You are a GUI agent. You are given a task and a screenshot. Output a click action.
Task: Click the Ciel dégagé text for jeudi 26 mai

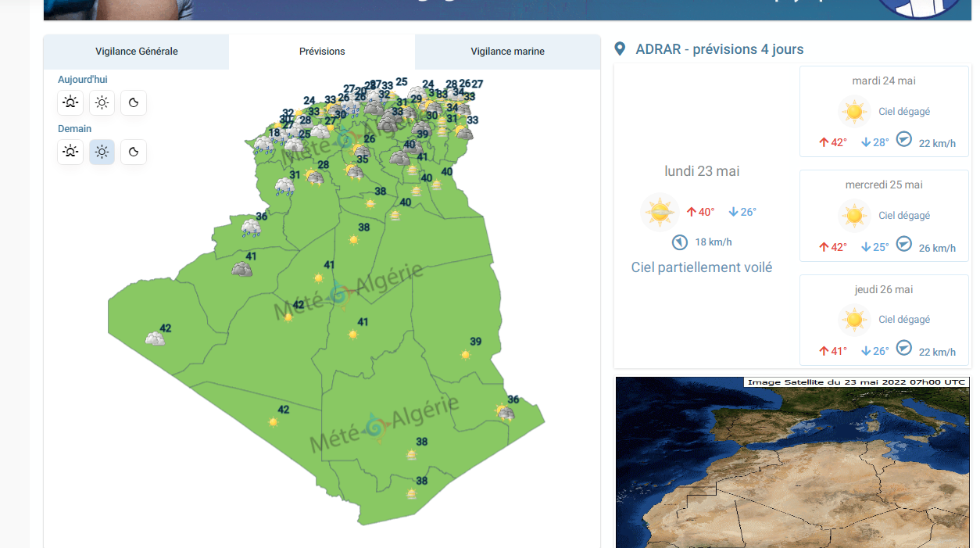(x=904, y=320)
